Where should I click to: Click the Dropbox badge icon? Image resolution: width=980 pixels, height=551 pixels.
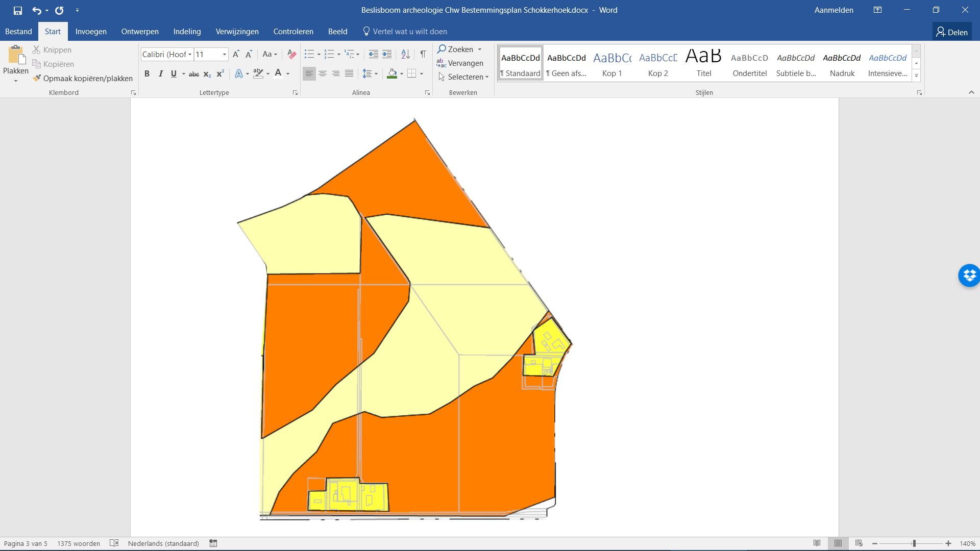[x=969, y=275]
